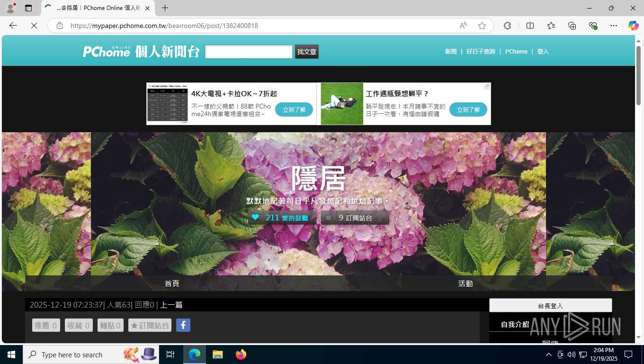Screen dimensions: 644x364
Task: Open the Collections icon
Action: pyautogui.click(x=572, y=26)
